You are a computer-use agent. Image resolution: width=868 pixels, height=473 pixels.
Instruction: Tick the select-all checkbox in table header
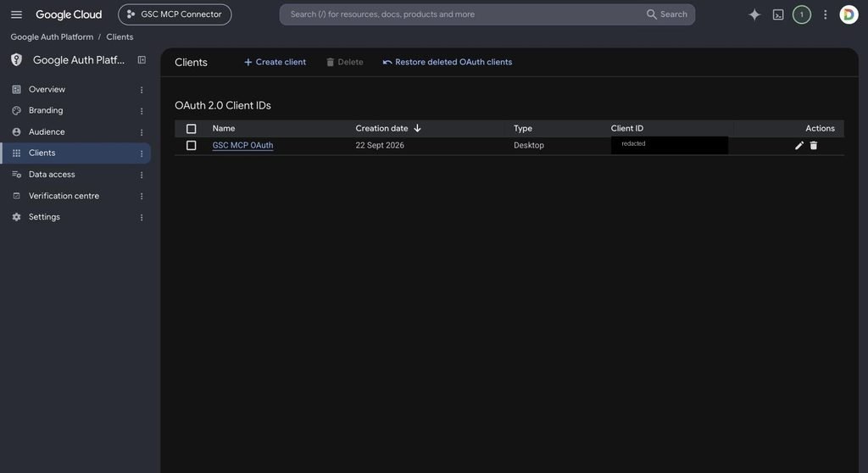[191, 129]
